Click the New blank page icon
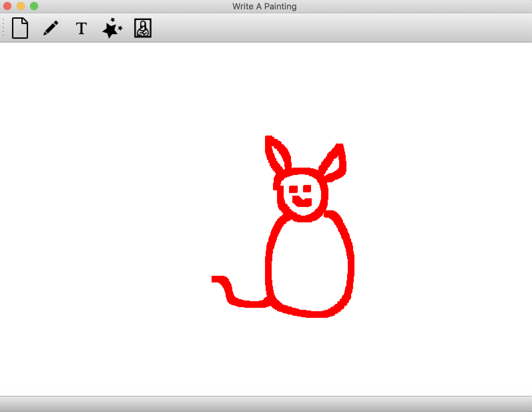 click(x=20, y=28)
